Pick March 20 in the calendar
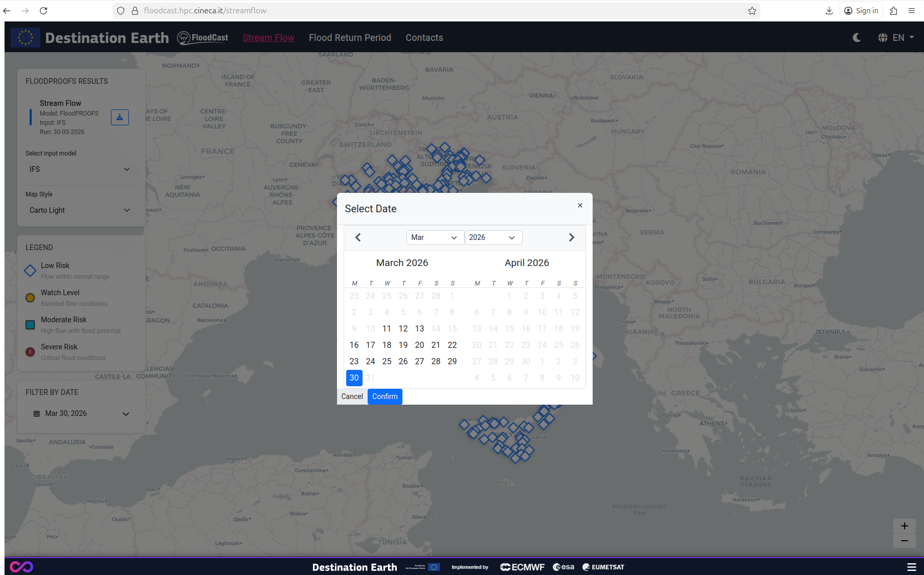The image size is (924, 575). 419,345
